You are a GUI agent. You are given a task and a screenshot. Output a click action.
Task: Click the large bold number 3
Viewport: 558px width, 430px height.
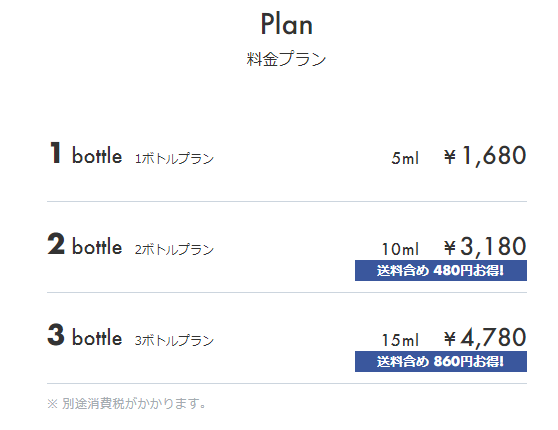[x=56, y=335]
